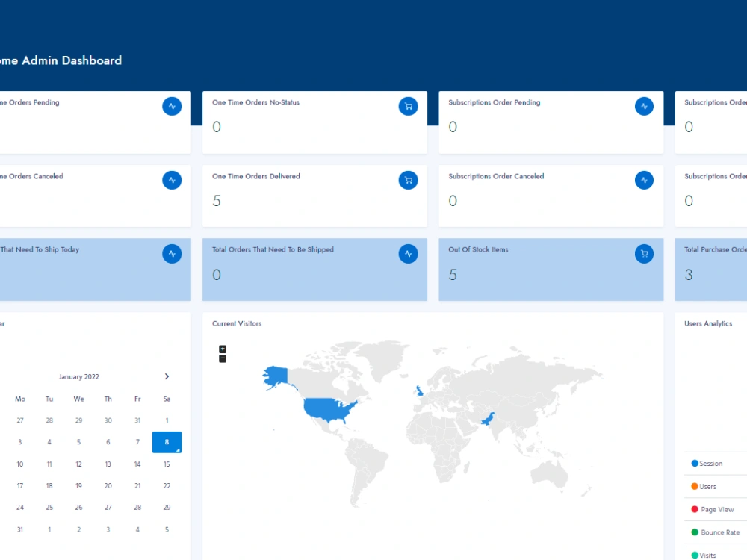Toggle the Visits legend item
Screen dimensions: 747x560
tap(704, 556)
